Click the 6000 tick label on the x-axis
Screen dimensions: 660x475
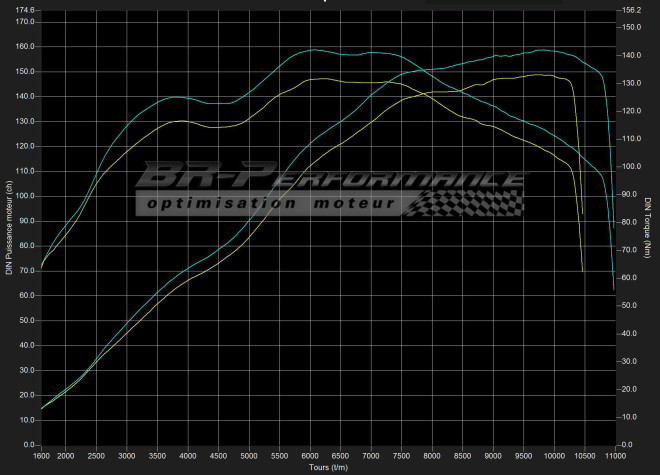point(310,456)
